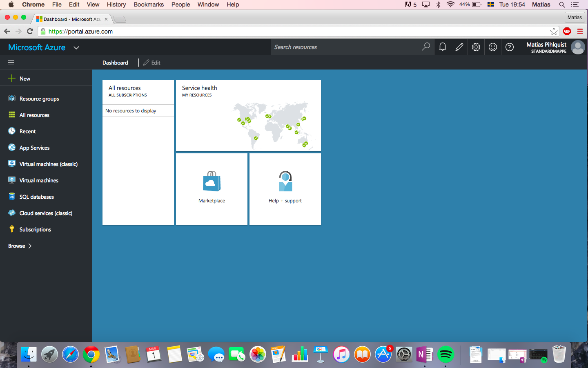Screen dimensions: 588x368
Task: Click the Wi-Fi status icon
Action: click(x=450, y=4)
